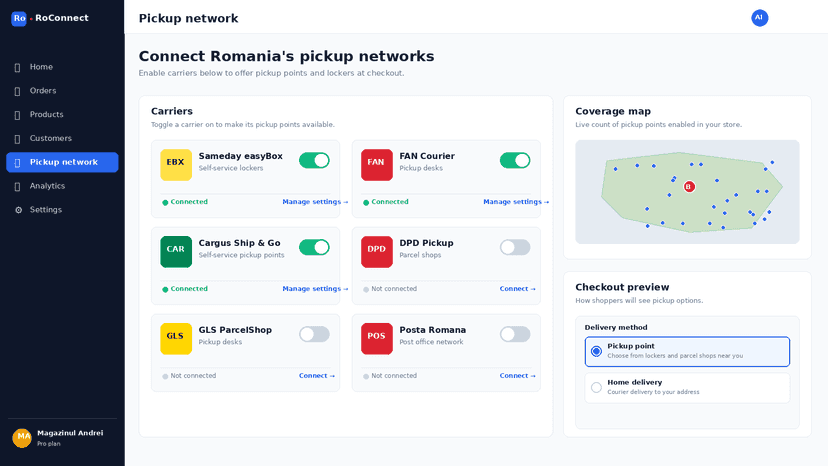Disable the Sameday easyBox toggle
Viewport: 828px width, 466px height.
(314, 160)
